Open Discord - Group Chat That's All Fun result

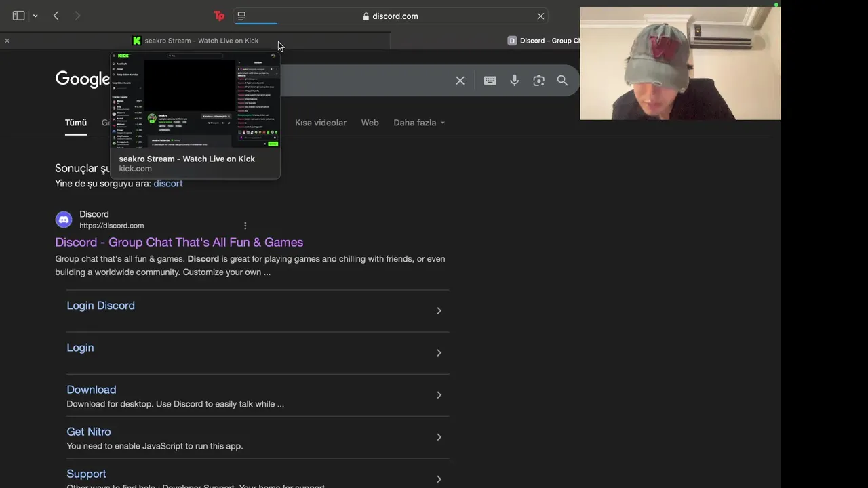tap(179, 242)
